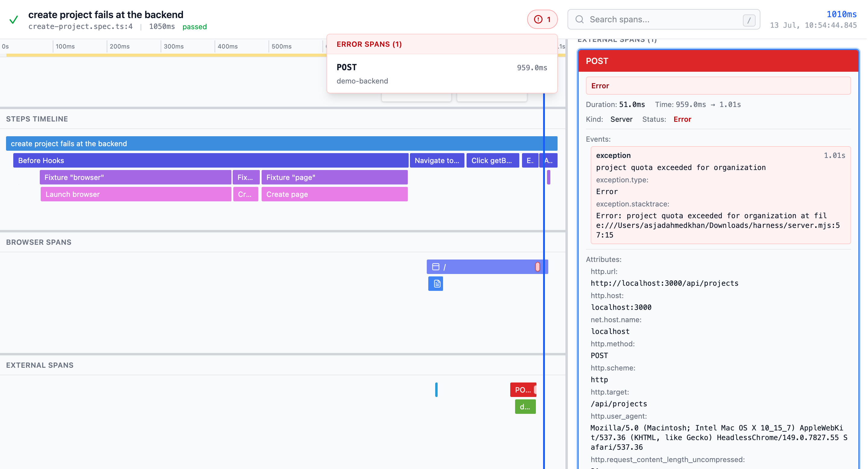Viewport: 868px width, 469px height.
Task: Click the exception stacktrace text
Action: [x=718, y=225]
